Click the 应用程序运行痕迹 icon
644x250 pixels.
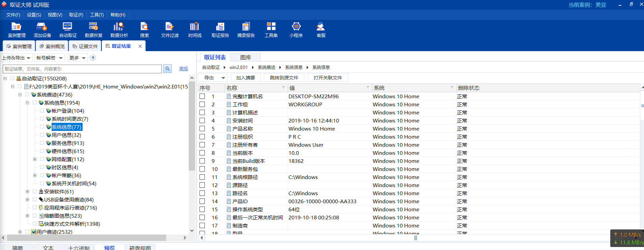41,208
